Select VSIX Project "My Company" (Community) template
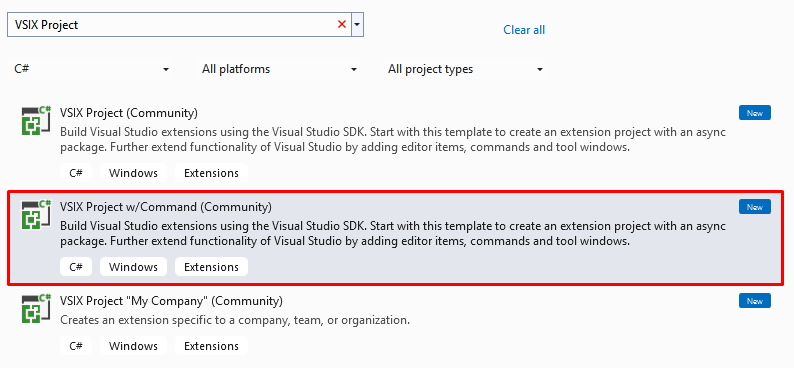Image resolution: width=794 pixels, height=368 pixels. coord(171,301)
